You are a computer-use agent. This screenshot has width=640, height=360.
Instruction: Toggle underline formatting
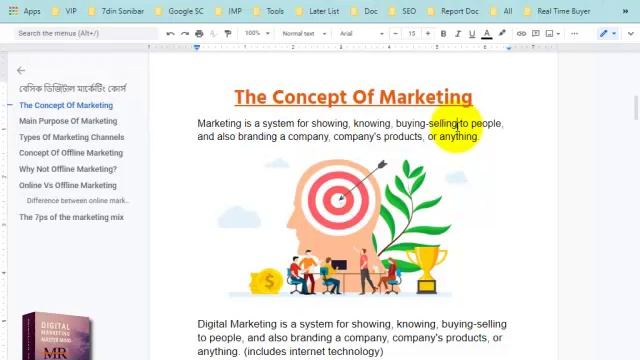coord(472,34)
